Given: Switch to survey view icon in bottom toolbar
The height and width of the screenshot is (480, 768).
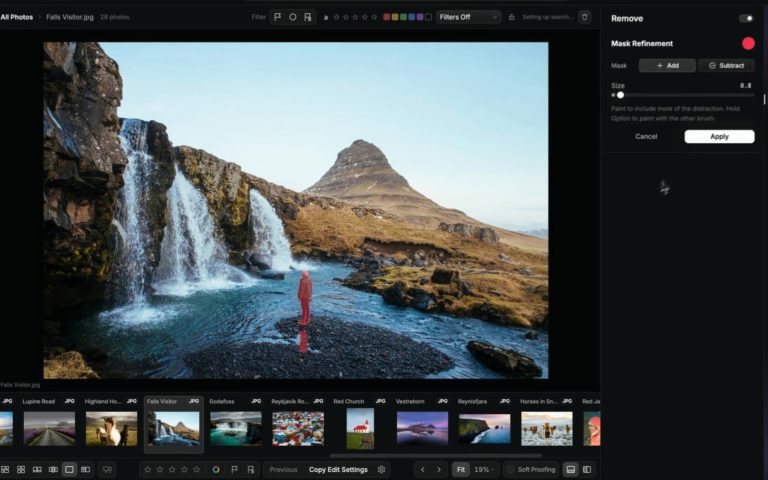Looking at the screenshot, I should point(53,469).
